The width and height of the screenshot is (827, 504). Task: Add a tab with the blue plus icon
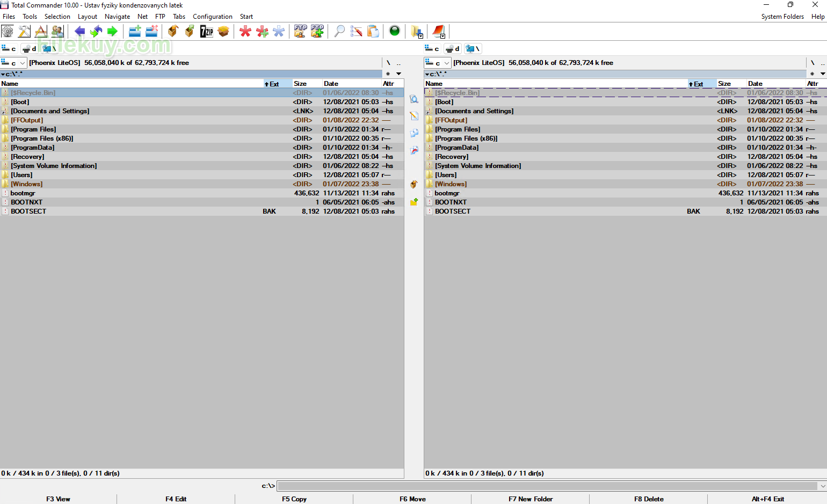(135, 31)
